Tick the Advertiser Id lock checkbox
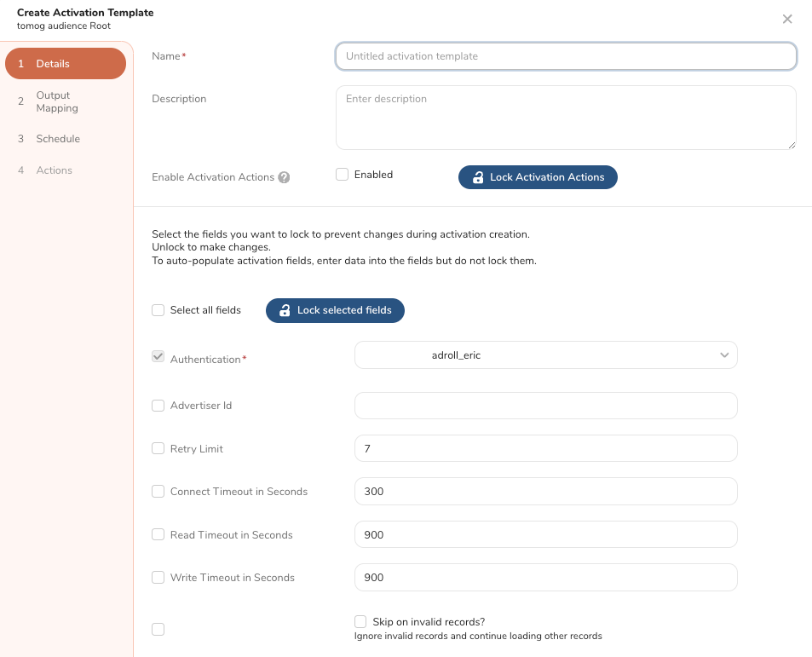 tap(158, 406)
